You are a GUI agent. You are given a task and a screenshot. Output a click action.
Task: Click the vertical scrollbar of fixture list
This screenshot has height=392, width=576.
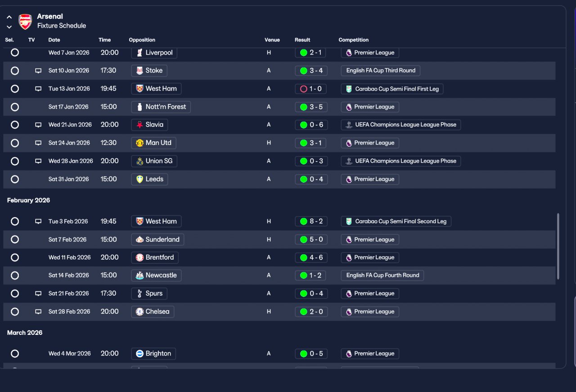point(558,246)
